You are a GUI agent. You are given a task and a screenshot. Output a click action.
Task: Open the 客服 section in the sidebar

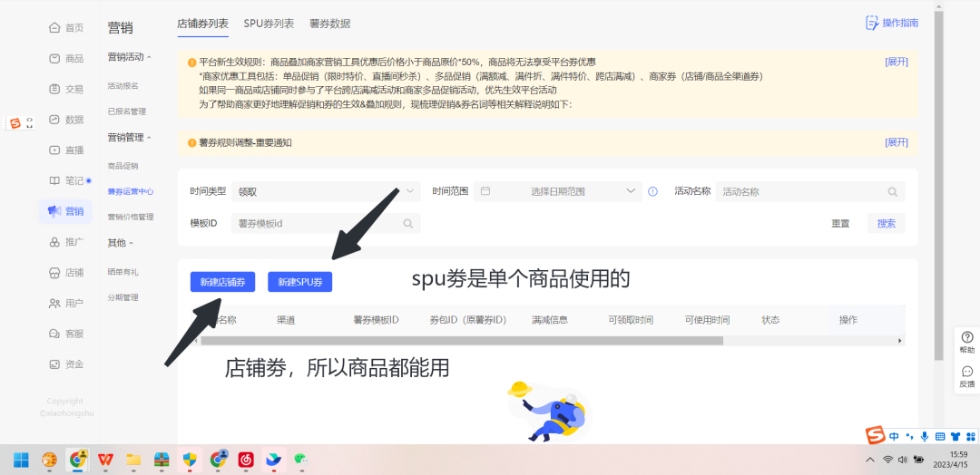pyautogui.click(x=65, y=334)
